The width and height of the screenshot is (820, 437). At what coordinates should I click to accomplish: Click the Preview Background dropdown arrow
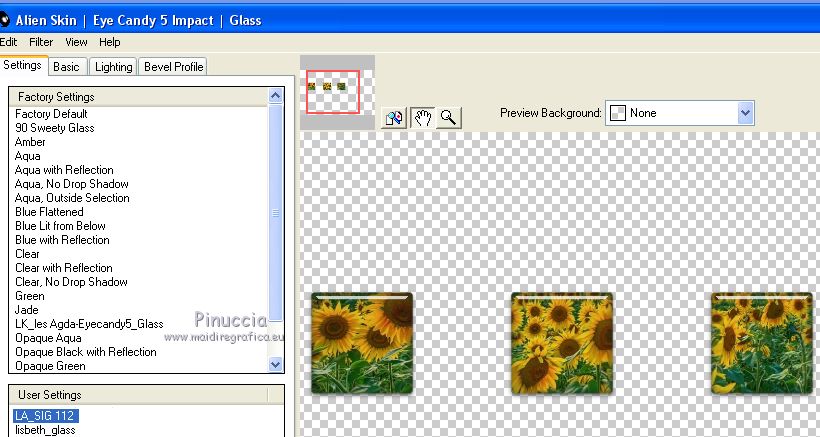click(745, 113)
